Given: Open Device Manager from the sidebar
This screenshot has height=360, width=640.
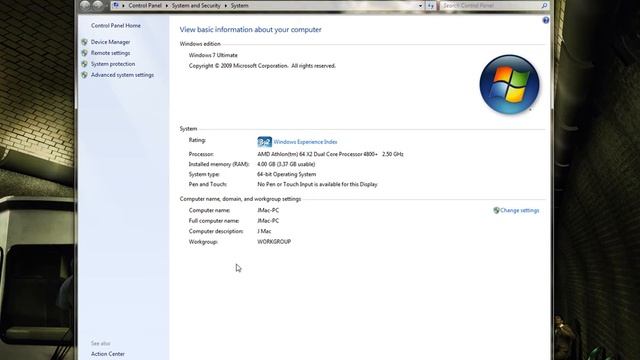Looking at the screenshot, I should coord(110,42).
